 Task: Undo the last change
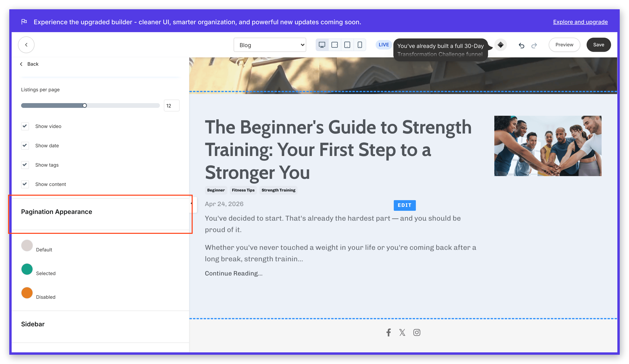tap(521, 45)
